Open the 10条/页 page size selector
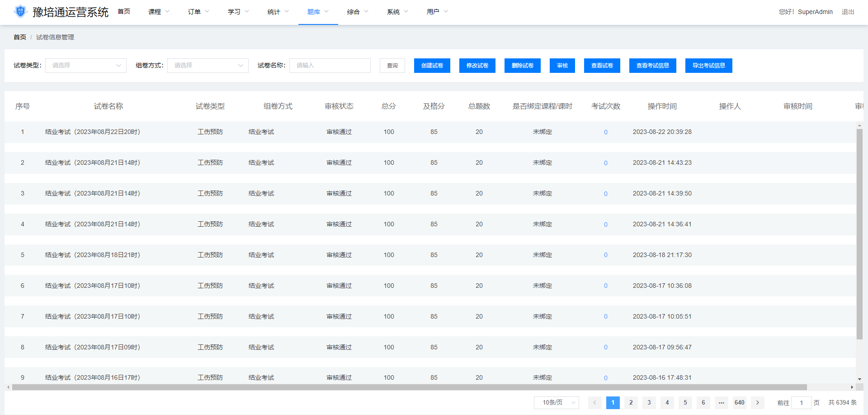868x415 pixels. point(557,402)
